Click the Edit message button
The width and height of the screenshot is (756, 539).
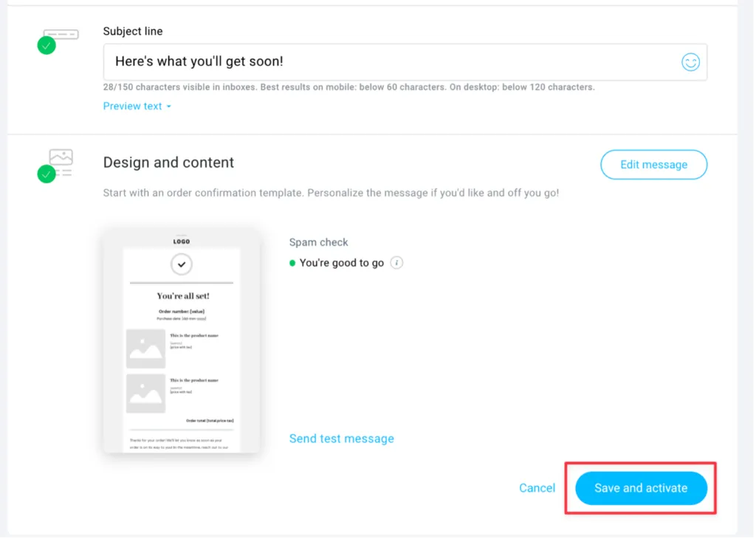click(656, 165)
